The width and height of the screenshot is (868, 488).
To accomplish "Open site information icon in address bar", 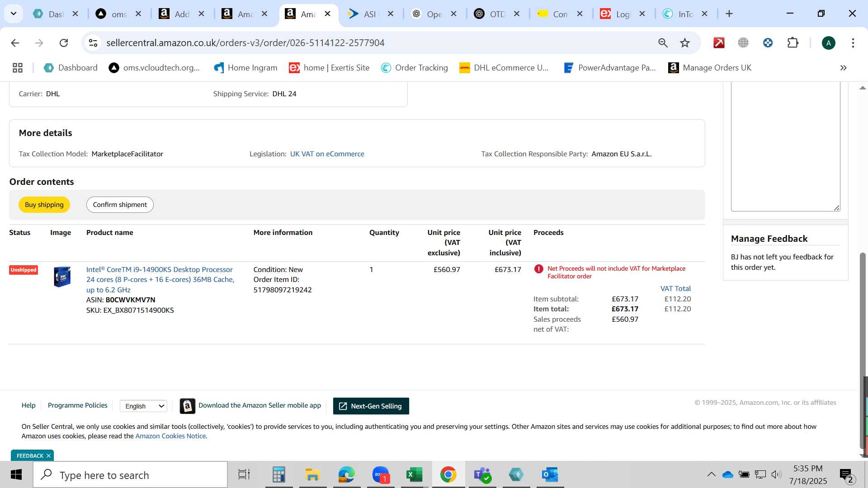I will click(93, 43).
